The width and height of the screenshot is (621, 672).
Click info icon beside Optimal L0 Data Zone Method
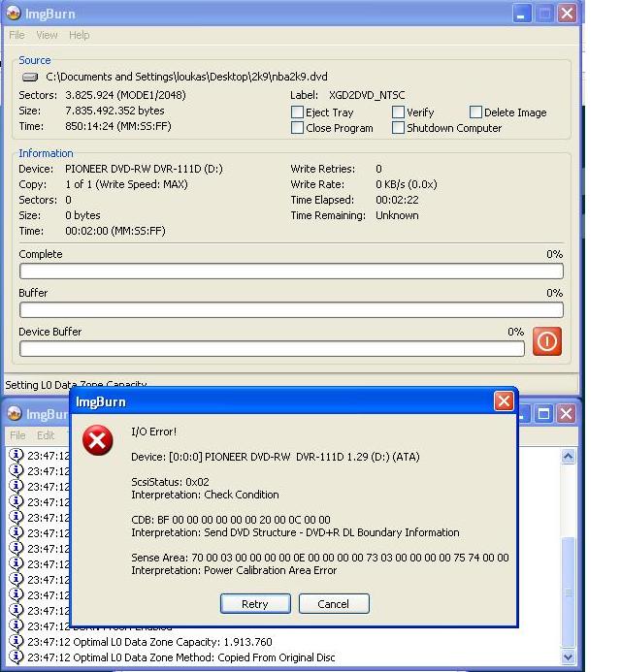point(16,656)
